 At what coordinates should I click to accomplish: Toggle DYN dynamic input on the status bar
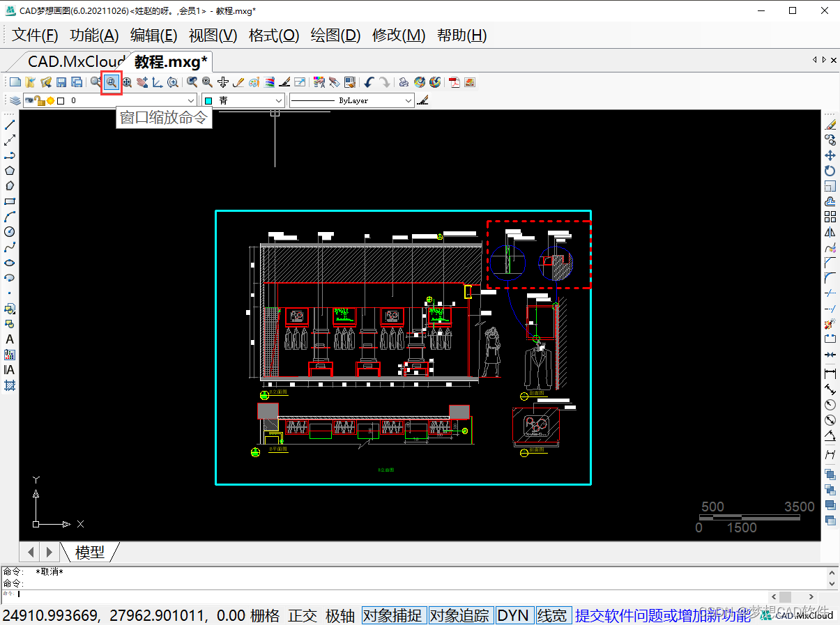point(514,615)
